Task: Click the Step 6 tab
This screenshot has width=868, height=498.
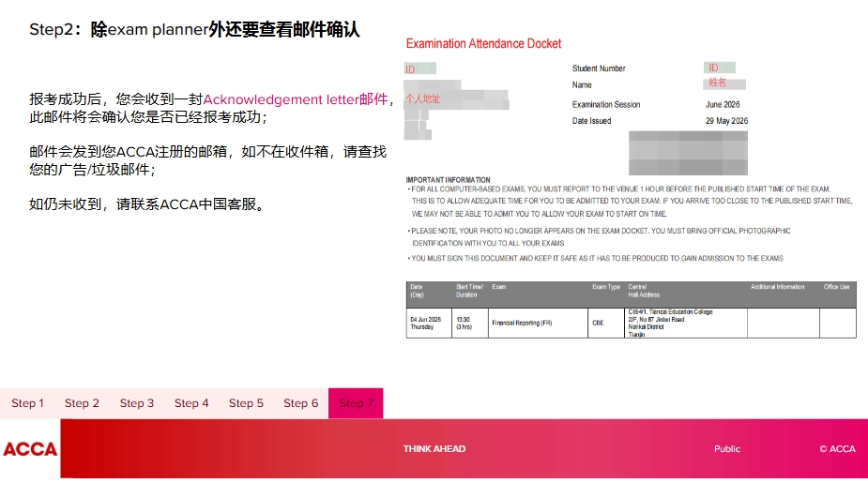Action: point(301,403)
